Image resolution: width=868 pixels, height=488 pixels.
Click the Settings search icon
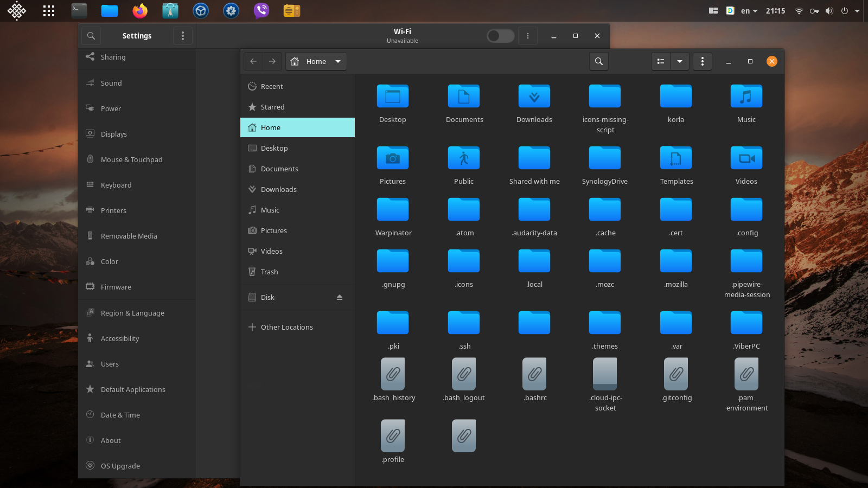(91, 36)
